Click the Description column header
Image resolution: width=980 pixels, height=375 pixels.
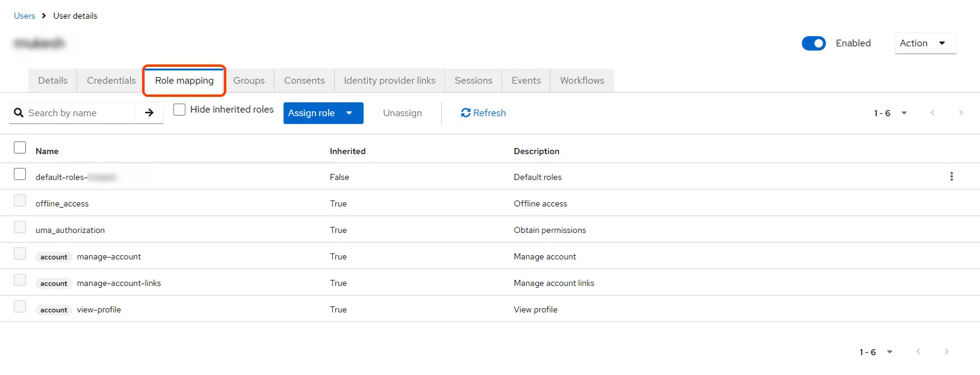tap(536, 151)
